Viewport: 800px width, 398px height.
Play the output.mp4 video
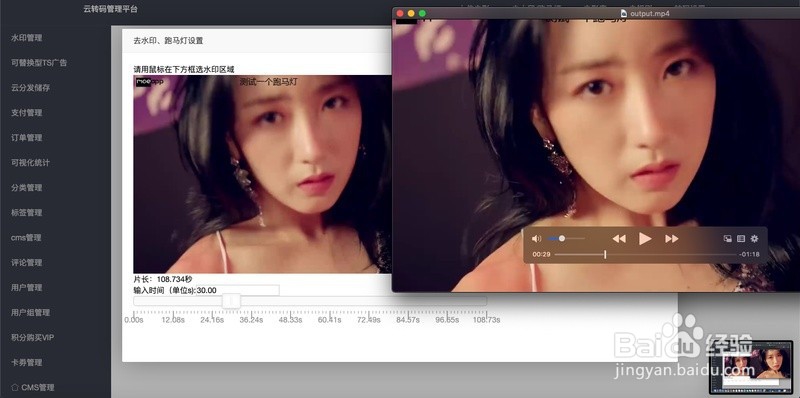(645, 238)
